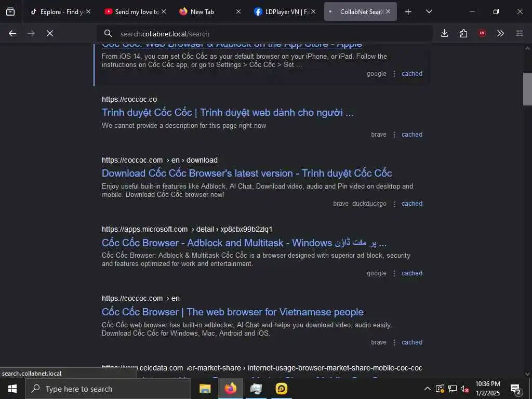
Task: Open the taskbar clock showing 10:36 PM
Action: pyautogui.click(x=488, y=389)
